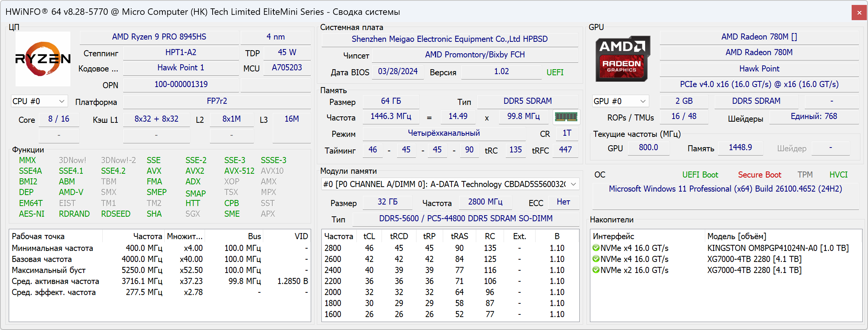Click the UEFI Boot status label
Image resolution: width=868 pixels, height=330 pixels.
coord(700,175)
